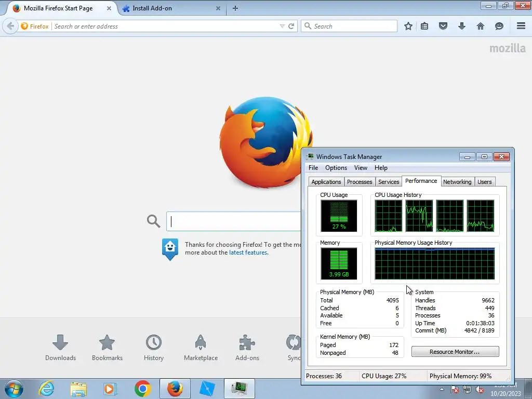The width and height of the screenshot is (532, 399).
Task: Select the Performance tab in Task Manager
Action: click(421, 181)
